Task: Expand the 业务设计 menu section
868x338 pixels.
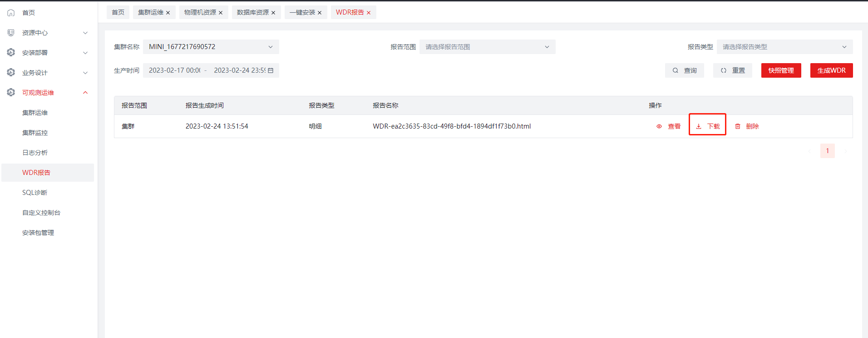Action: click(85, 73)
